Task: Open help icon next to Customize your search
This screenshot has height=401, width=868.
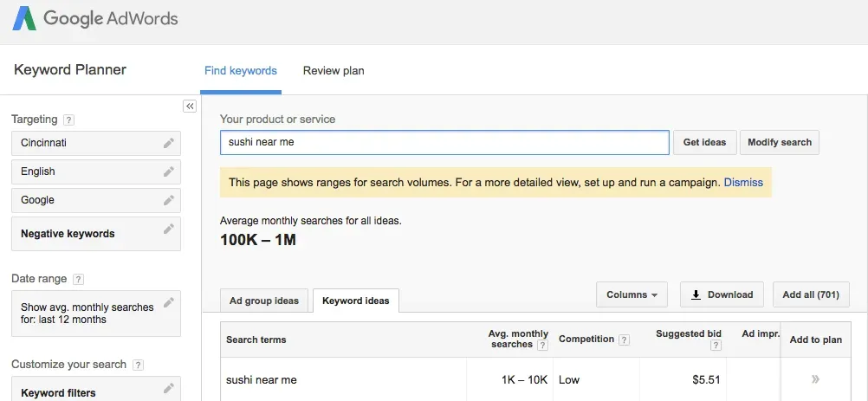Action: 139,365
